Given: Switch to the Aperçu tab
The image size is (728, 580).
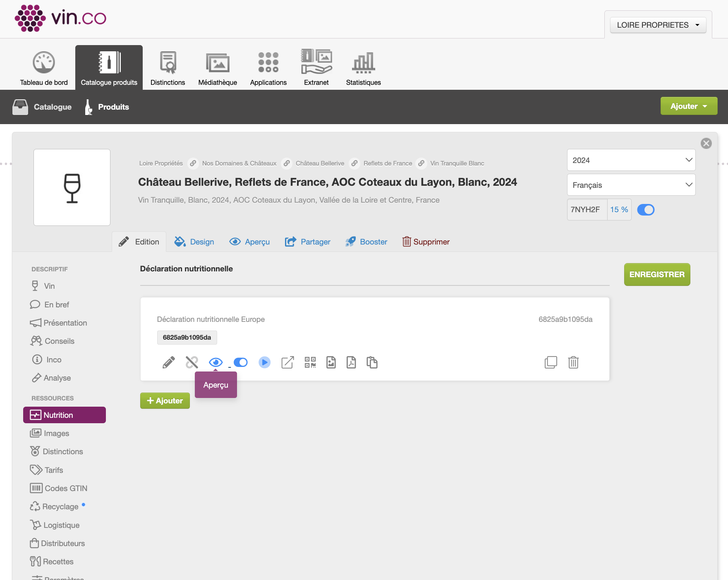Looking at the screenshot, I should click(x=249, y=242).
